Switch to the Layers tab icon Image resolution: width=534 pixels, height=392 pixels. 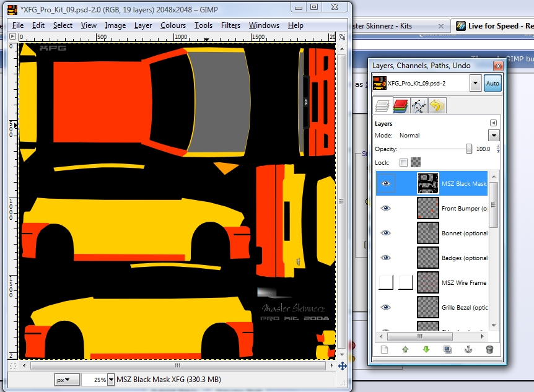(x=382, y=105)
